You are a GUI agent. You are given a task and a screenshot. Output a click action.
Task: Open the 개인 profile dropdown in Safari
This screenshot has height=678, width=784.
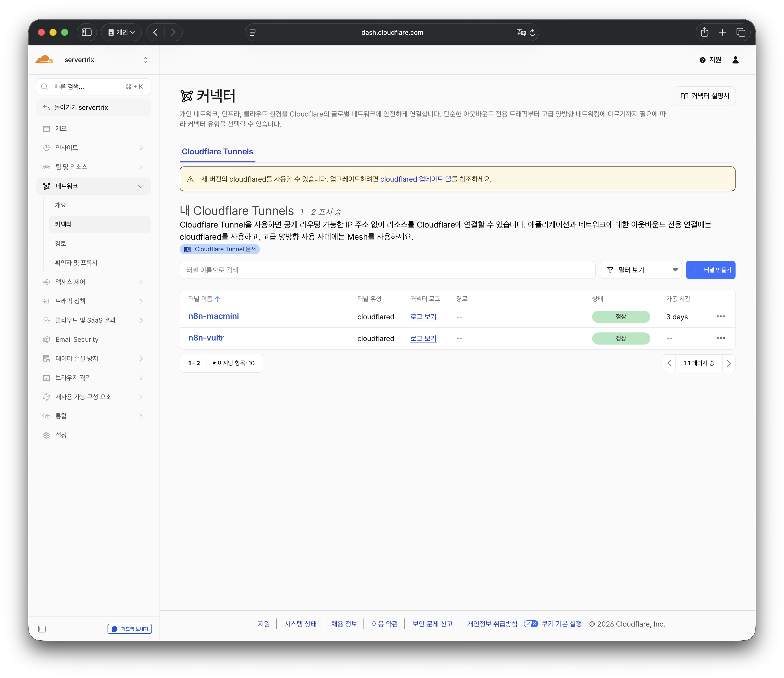121,33
